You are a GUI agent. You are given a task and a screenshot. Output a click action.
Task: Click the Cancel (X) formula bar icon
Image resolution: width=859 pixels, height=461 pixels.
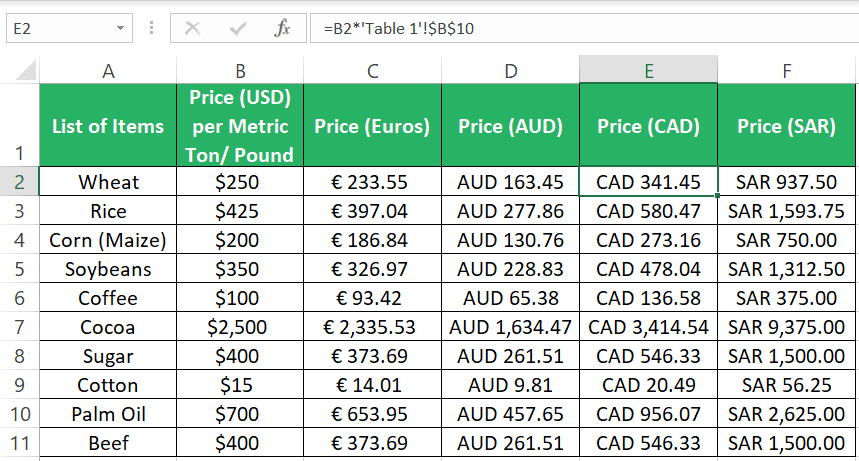192,28
